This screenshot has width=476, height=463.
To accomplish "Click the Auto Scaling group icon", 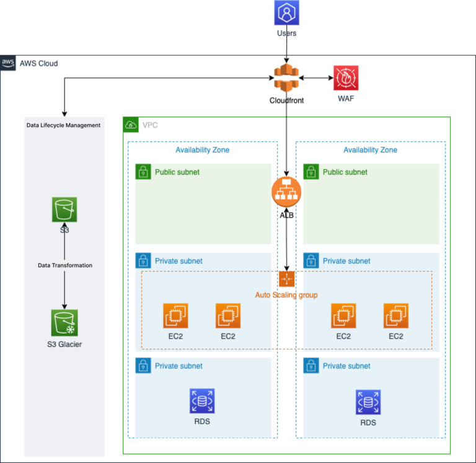I will tap(286, 279).
